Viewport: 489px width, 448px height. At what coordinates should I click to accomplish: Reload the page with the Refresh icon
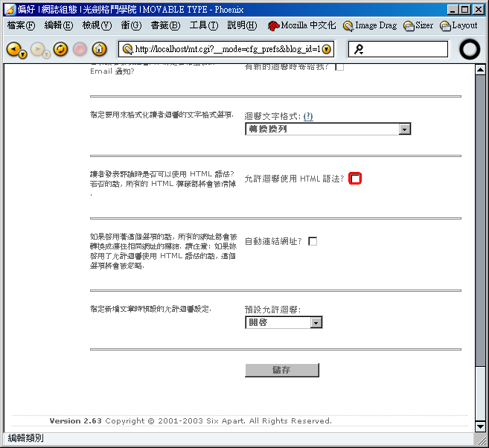[x=60, y=49]
